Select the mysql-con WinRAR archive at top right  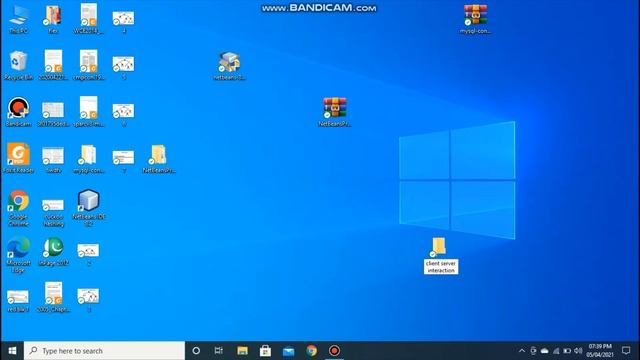pos(475,19)
